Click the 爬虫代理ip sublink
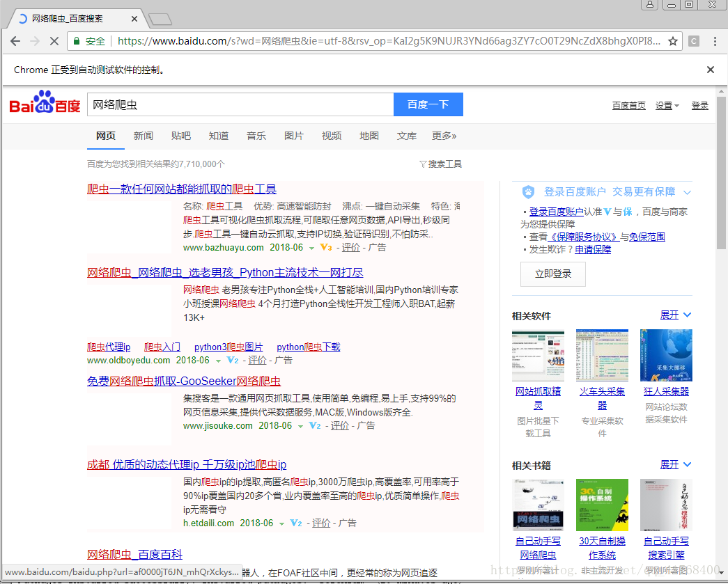 coord(109,347)
